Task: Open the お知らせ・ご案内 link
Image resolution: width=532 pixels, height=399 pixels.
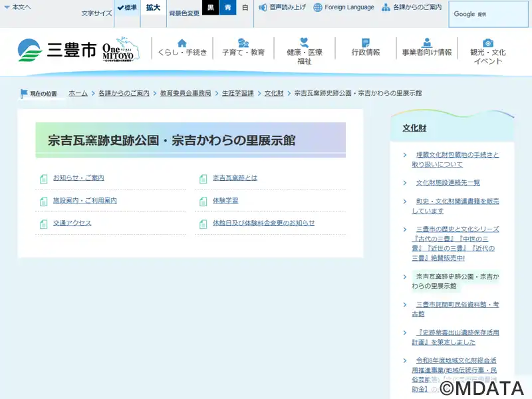Action: click(78, 178)
